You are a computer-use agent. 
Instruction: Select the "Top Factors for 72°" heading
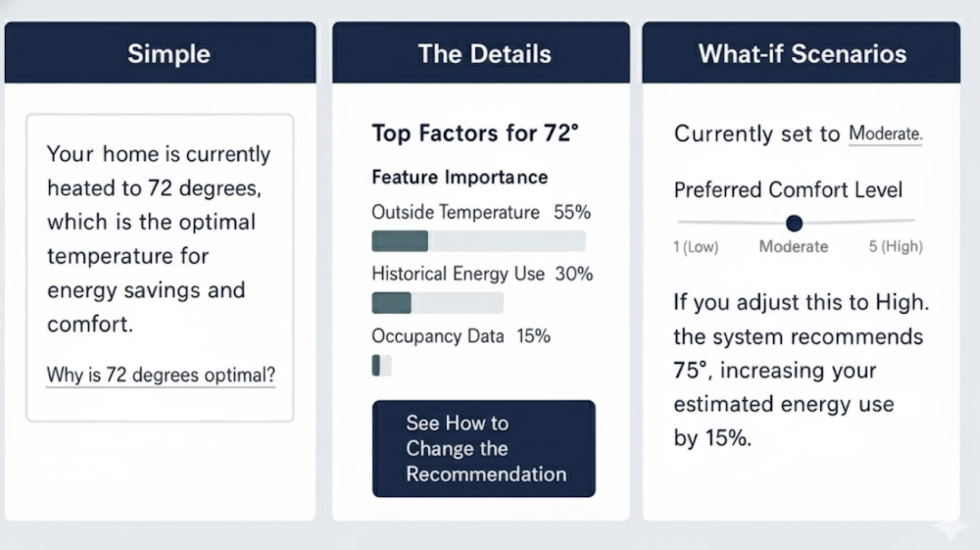[475, 133]
